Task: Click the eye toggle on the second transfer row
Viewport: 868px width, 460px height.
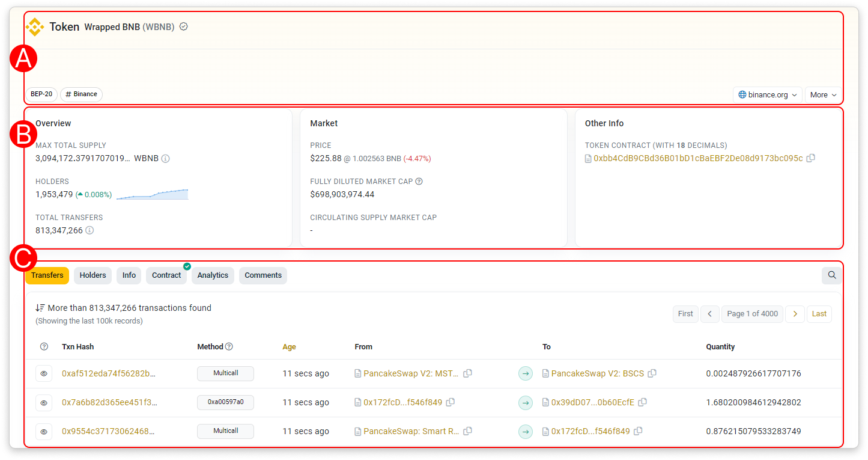Action: [43, 402]
